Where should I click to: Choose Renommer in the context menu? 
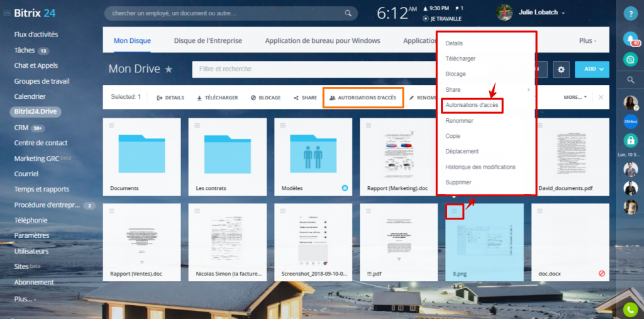coord(459,121)
